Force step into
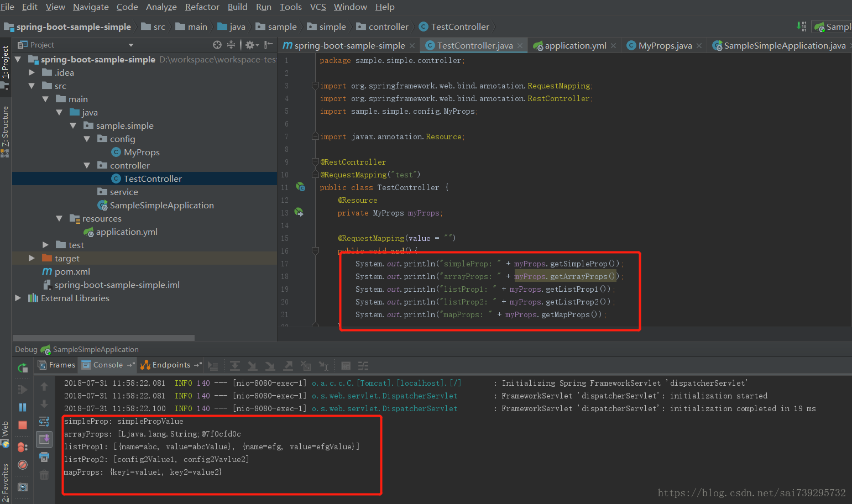 click(270, 366)
